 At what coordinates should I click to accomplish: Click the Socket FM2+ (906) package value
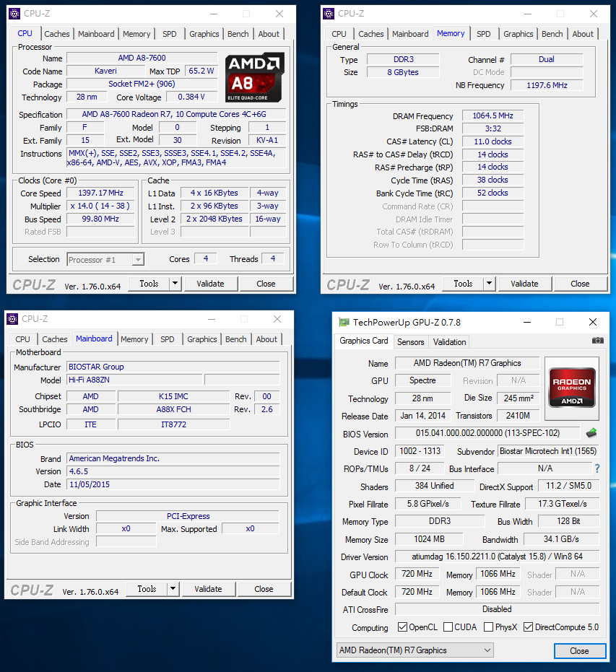pos(142,84)
